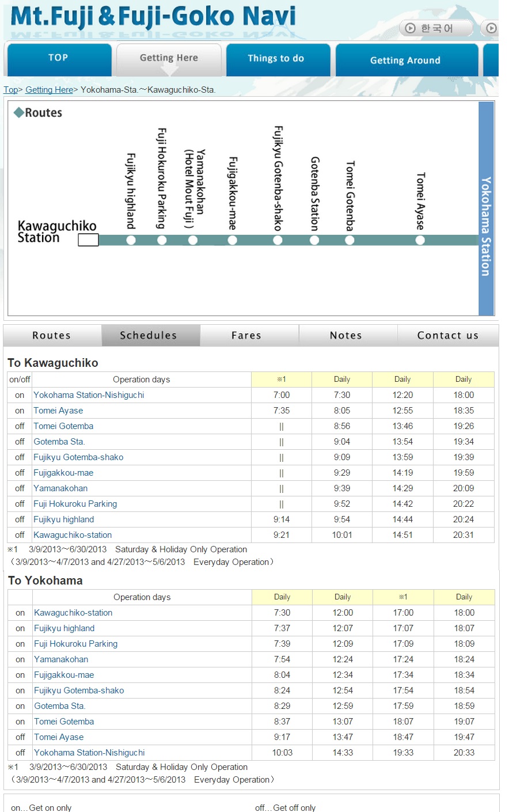Screen dimensions: 509x812
Task: Click the 'off...Get off only' legend text
Action: tap(286, 807)
